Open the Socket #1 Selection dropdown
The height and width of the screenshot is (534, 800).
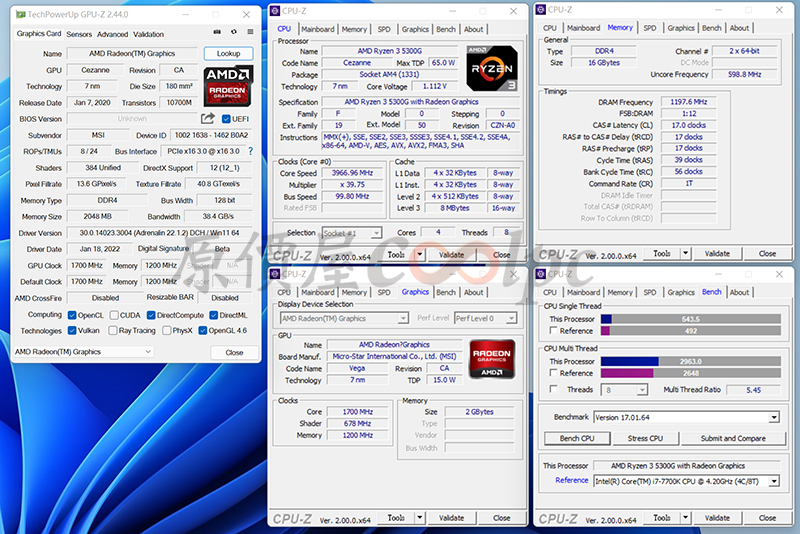352,233
